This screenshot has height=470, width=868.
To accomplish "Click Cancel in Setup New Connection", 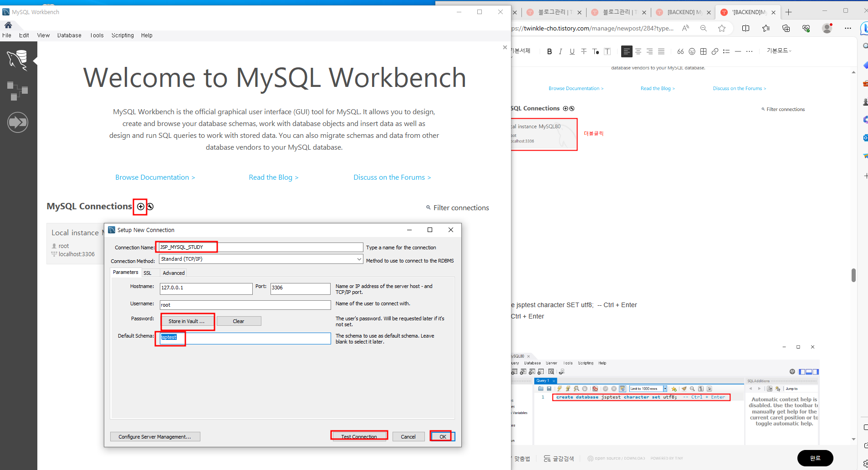I will click(408, 436).
